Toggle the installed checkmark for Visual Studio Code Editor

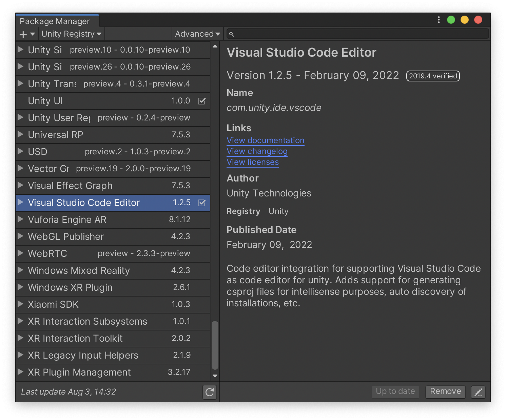tap(202, 203)
